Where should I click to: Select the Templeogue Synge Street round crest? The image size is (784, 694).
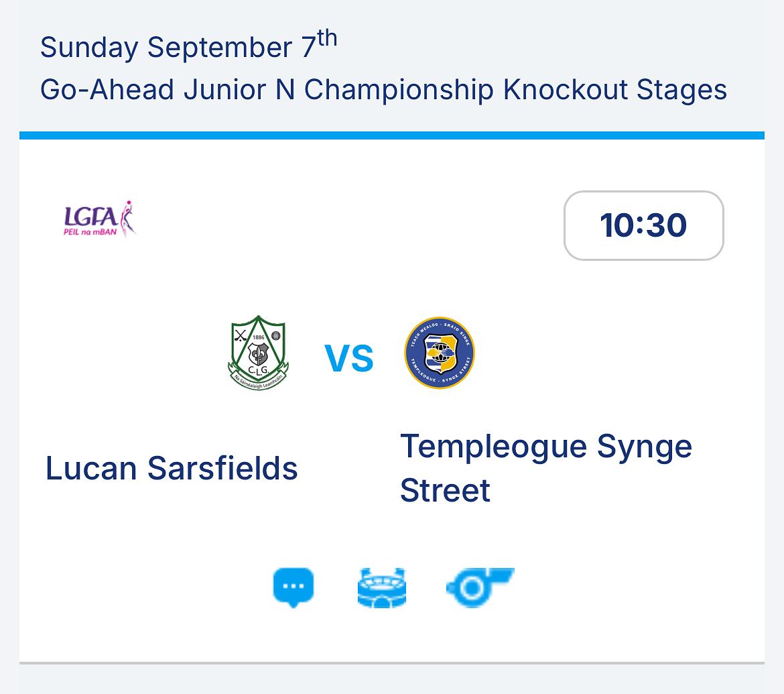(440, 353)
